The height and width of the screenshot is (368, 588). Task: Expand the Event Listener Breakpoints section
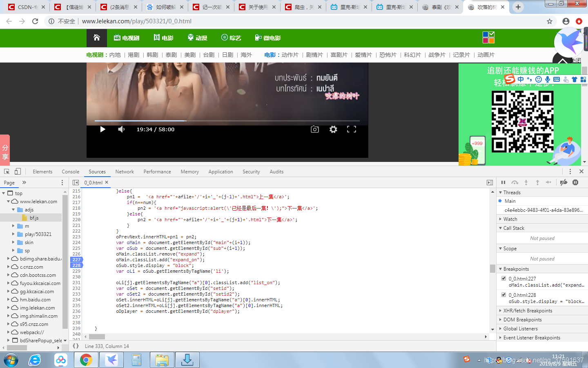click(501, 337)
